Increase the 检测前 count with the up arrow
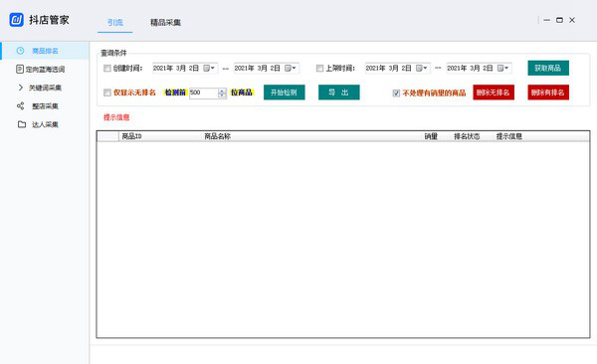This screenshot has width=597, height=364. pos(222,91)
